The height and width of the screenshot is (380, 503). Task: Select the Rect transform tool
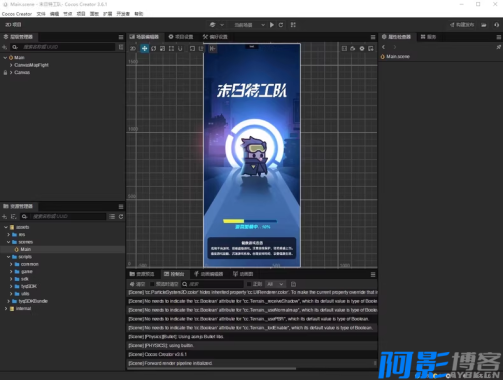[x=171, y=49]
